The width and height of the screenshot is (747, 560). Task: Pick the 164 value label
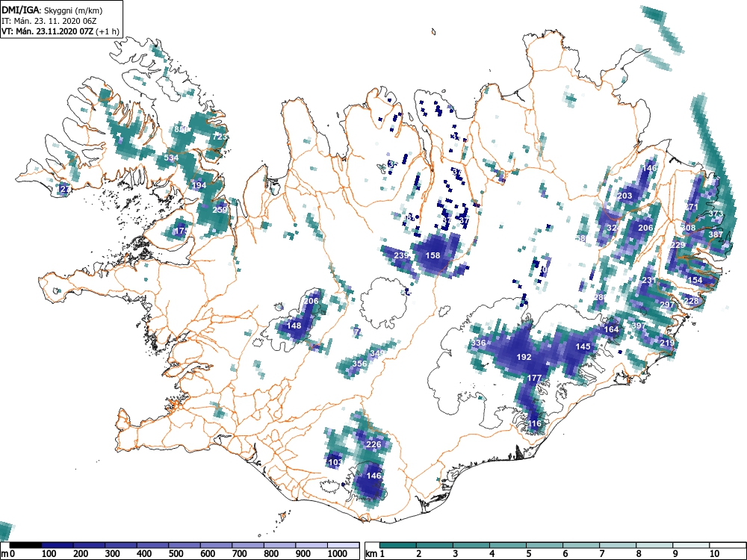[x=611, y=329]
